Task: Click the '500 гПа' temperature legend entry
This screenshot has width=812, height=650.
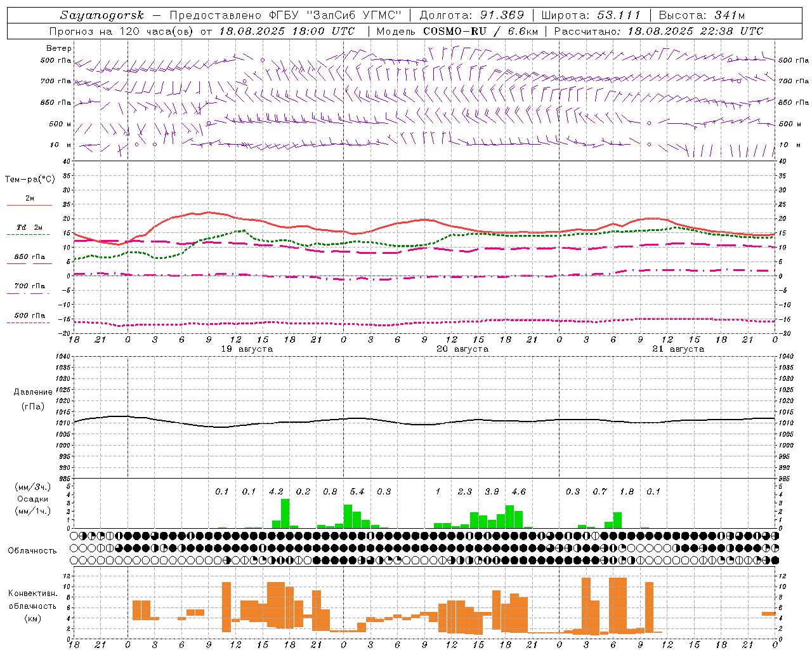Action: (29, 315)
